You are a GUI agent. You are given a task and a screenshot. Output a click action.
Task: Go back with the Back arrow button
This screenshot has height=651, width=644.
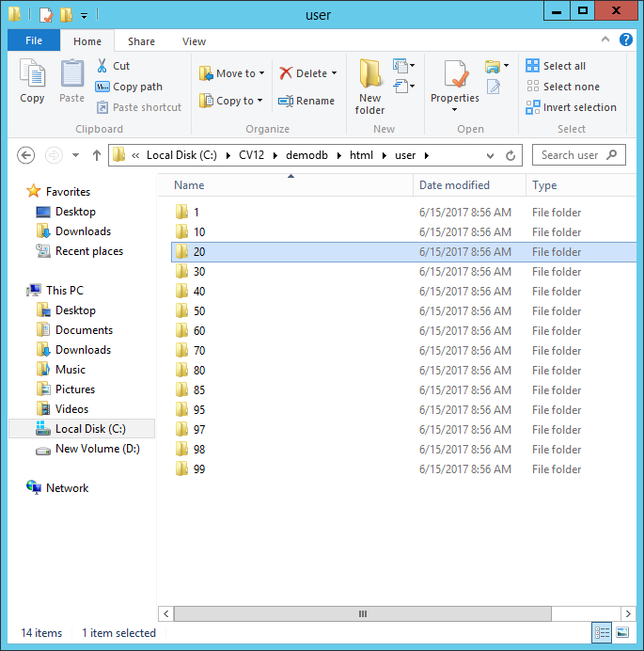[x=25, y=155]
